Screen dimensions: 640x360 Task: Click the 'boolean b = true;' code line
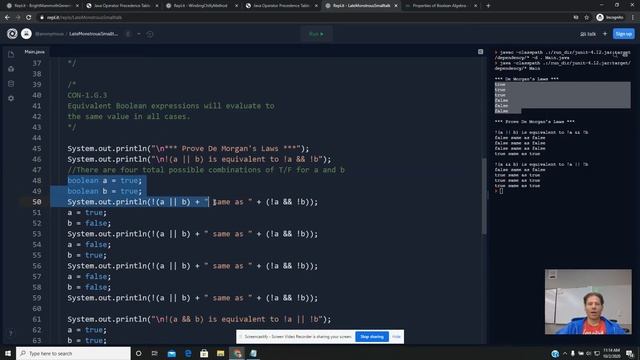pos(104,191)
